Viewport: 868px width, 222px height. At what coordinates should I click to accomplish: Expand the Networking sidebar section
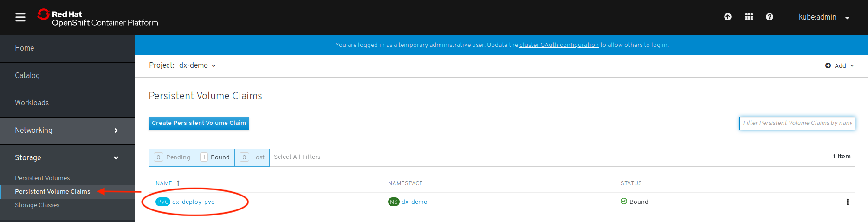67,131
